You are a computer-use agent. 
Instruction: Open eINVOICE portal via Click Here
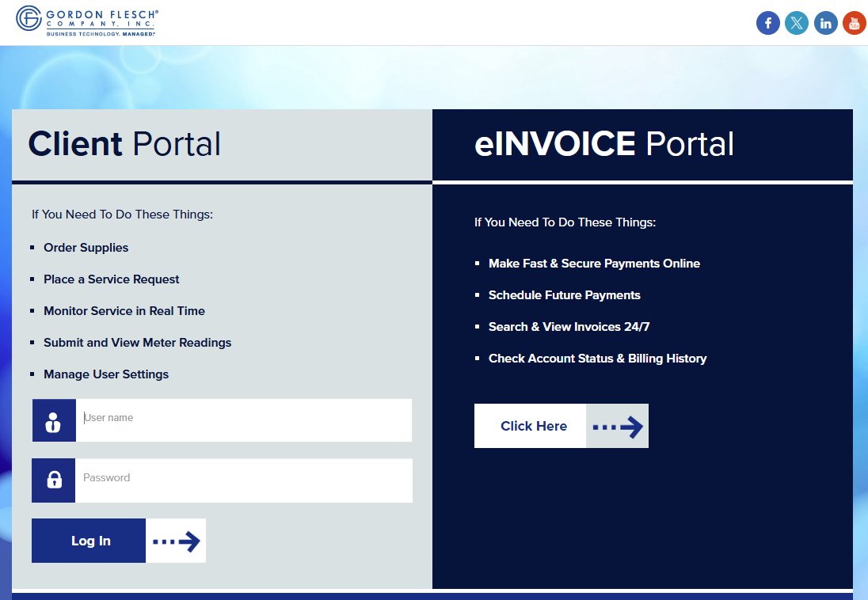pyautogui.click(x=531, y=426)
